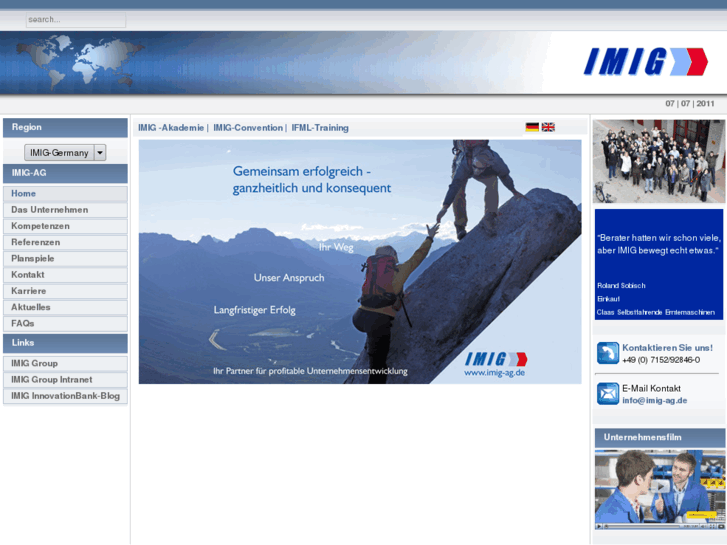Viewport: 727px width, 545px height.
Task: Click the phone contact icon
Action: click(607, 353)
